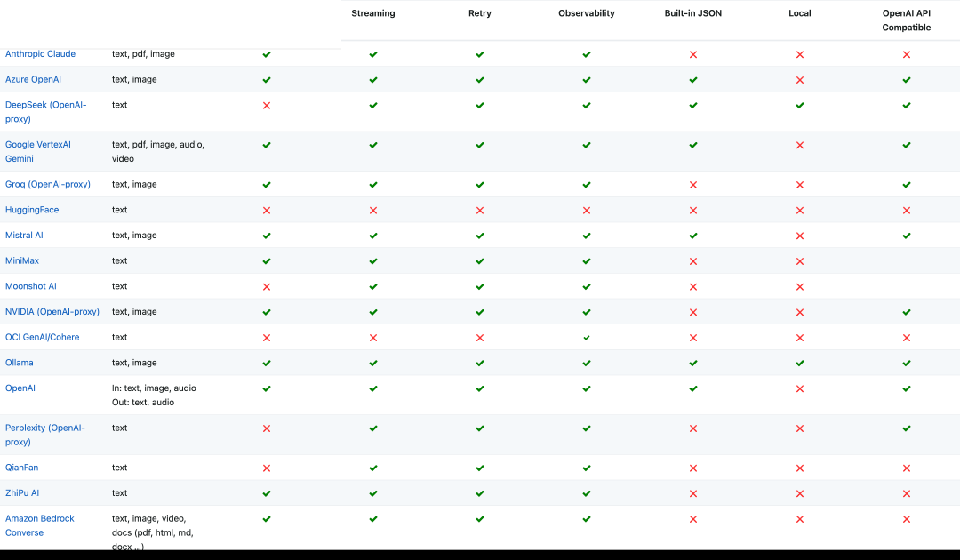Open the Ollama link

(19, 363)
